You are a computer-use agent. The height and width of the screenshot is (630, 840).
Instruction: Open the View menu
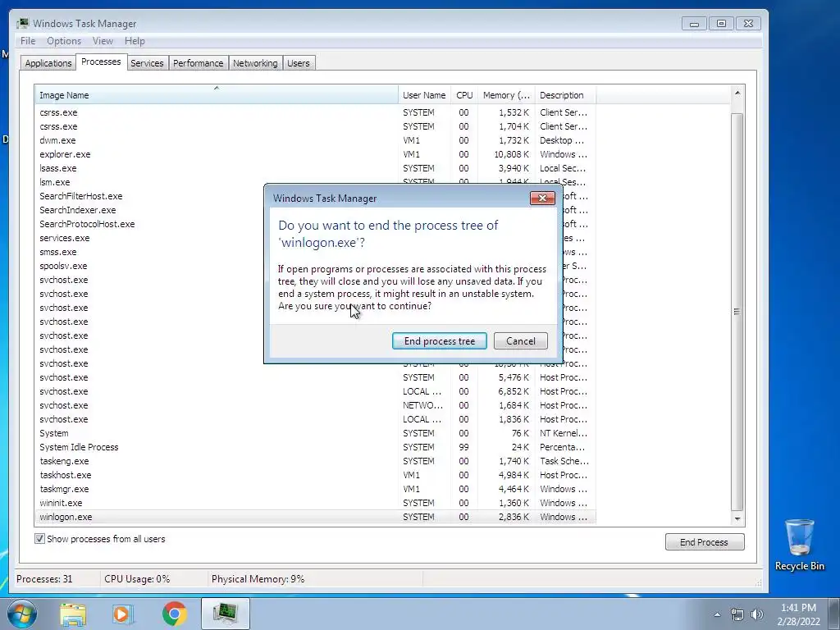[x=103, y=41]
